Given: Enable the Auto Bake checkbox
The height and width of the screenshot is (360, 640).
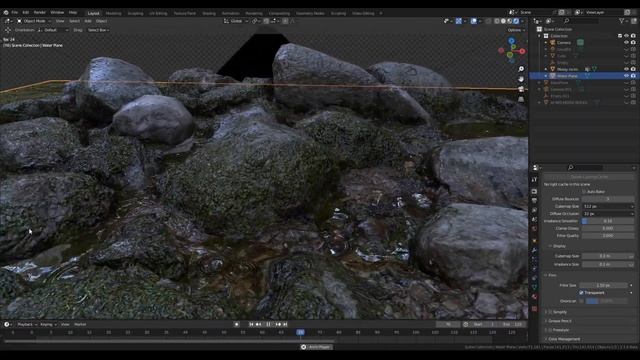Looking at the screenshot, I should [x=584, y=191].
